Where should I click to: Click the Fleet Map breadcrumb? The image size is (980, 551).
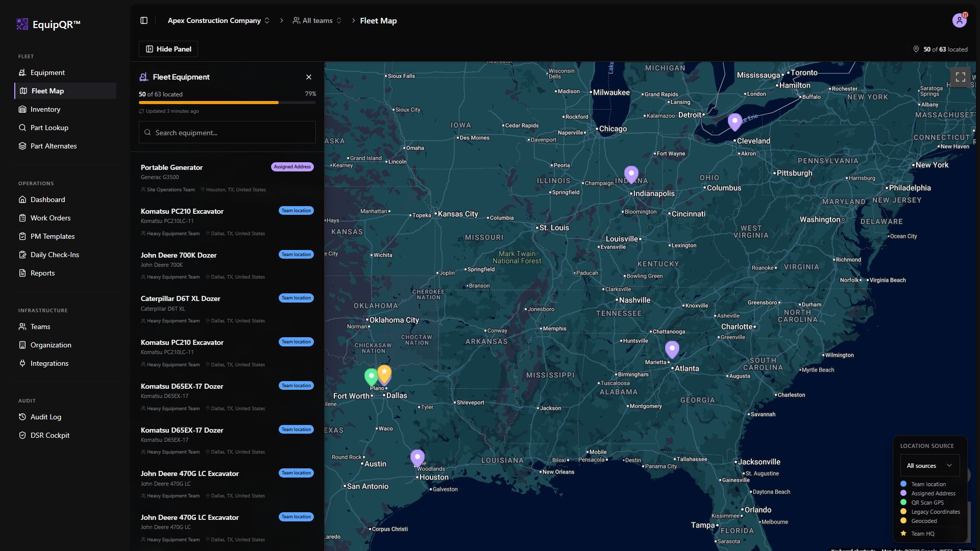tap(378, 20)
